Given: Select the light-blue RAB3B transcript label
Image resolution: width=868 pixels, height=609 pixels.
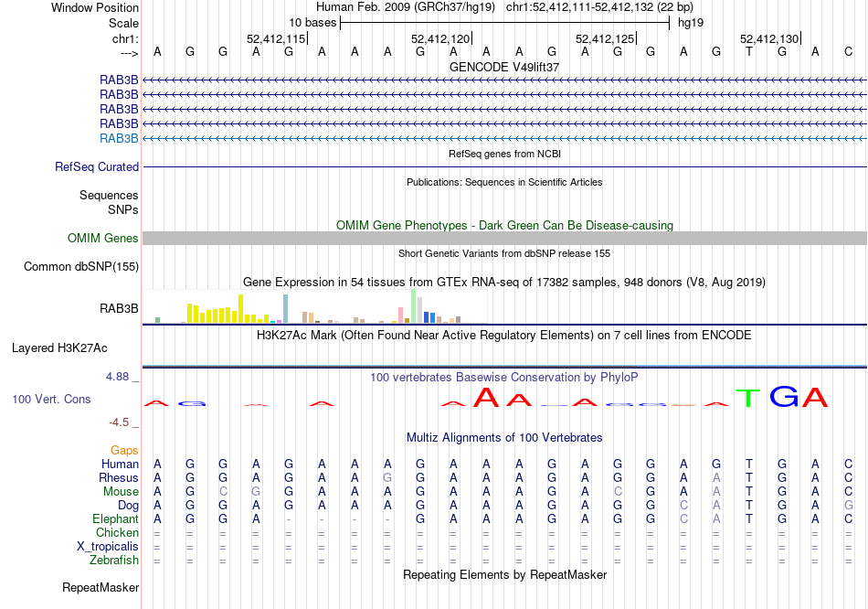Looking at the screenshot, I should click(x=119, y=139).
